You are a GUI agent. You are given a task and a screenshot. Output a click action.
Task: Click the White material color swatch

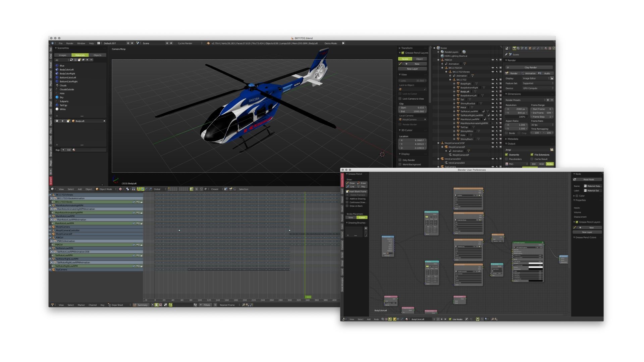pyautogui.click(x=57, y=109)
